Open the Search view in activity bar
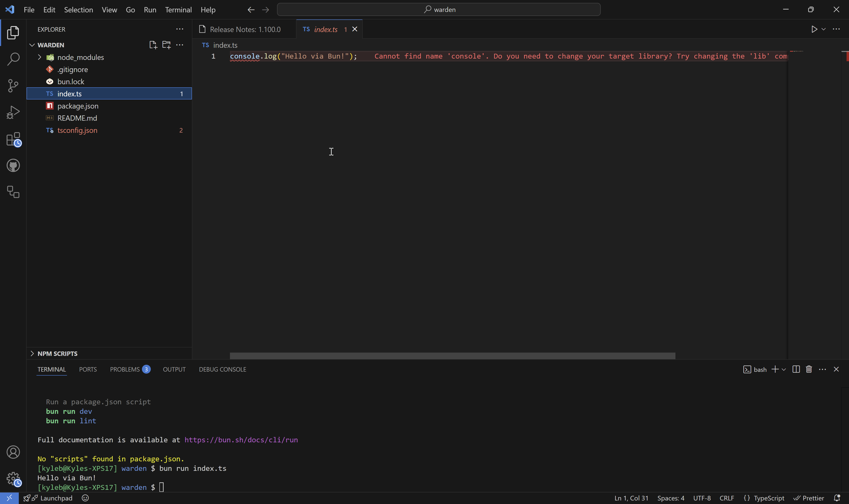This screenshot has width=849, height=504. (x=13, y=59)
